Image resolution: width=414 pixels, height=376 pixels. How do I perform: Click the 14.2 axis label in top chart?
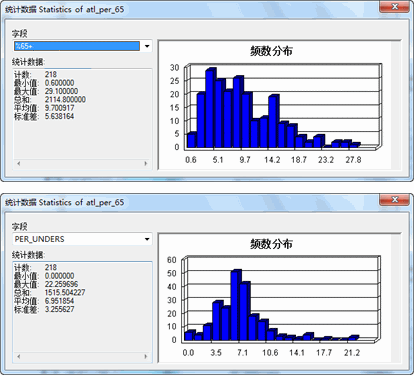click(x=272, y=160)
